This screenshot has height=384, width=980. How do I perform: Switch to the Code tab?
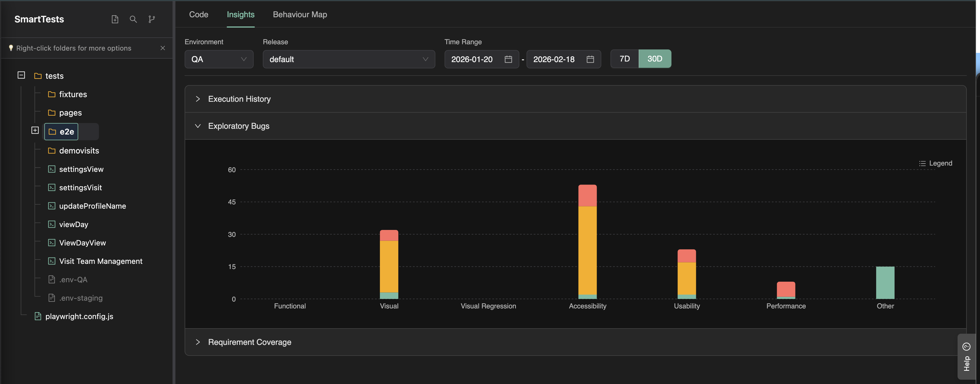199,14
